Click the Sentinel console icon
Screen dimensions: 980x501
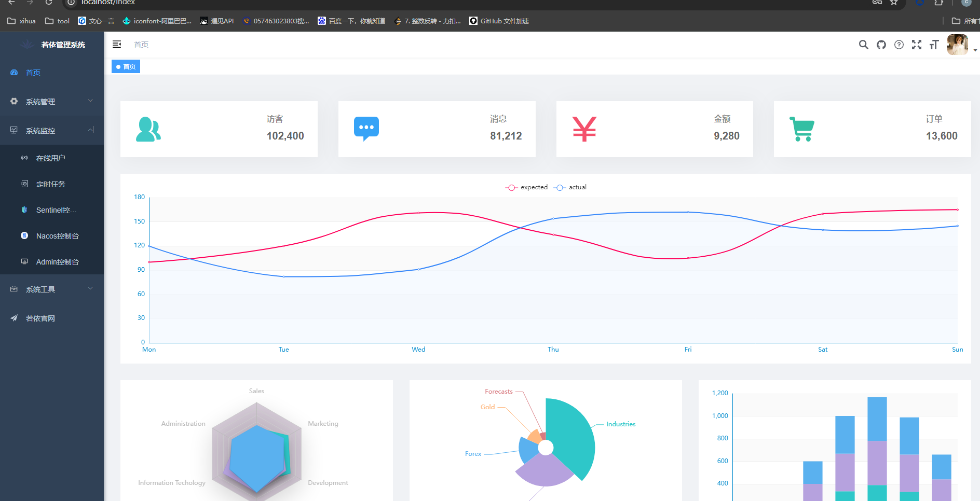[x=24, y=210]
